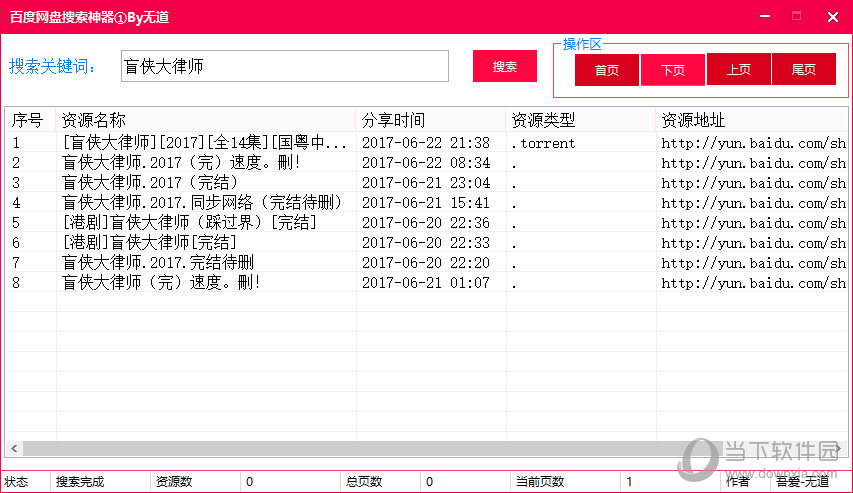This screenshot has height=493, width=853.
Task: Click the .torrent resource type cell
Action: [543, 143]
